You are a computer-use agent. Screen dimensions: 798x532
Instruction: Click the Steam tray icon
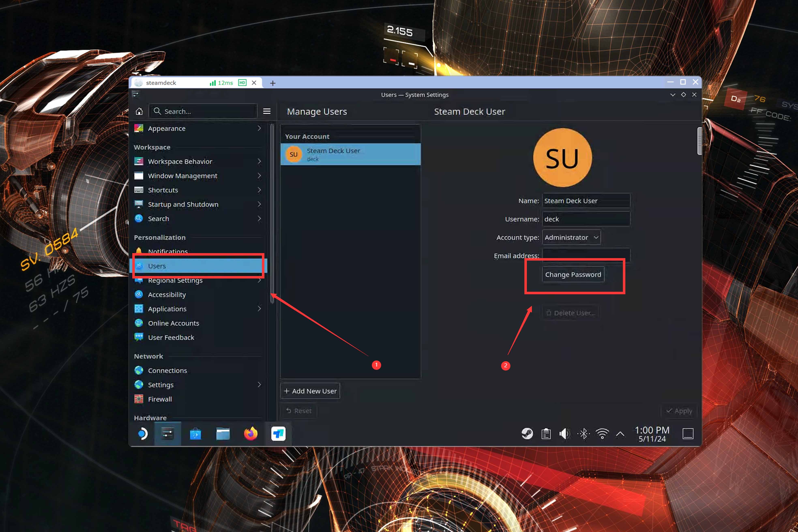(x=527, y=434)
